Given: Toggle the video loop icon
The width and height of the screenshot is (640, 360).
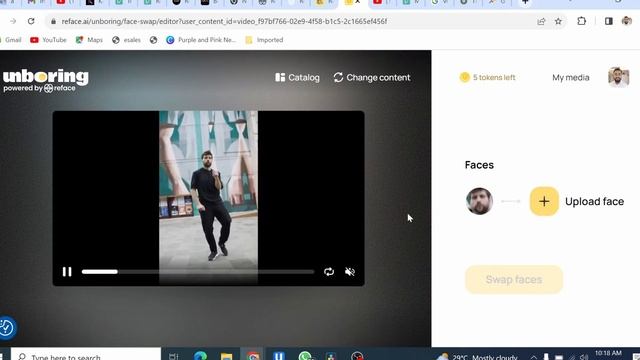Looking at the screenshot, I should [329, 272].
